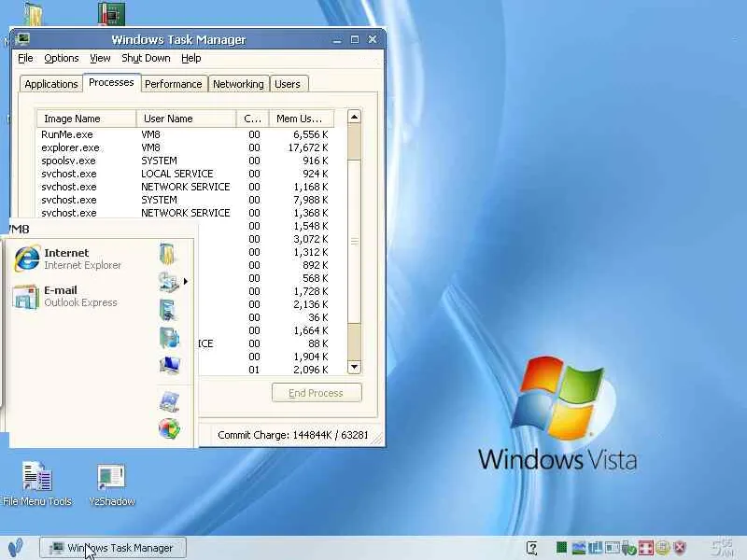Screen dimensions: 747x560
Task: Open the My Music icon in Start menu
Action: pos(169,338)
